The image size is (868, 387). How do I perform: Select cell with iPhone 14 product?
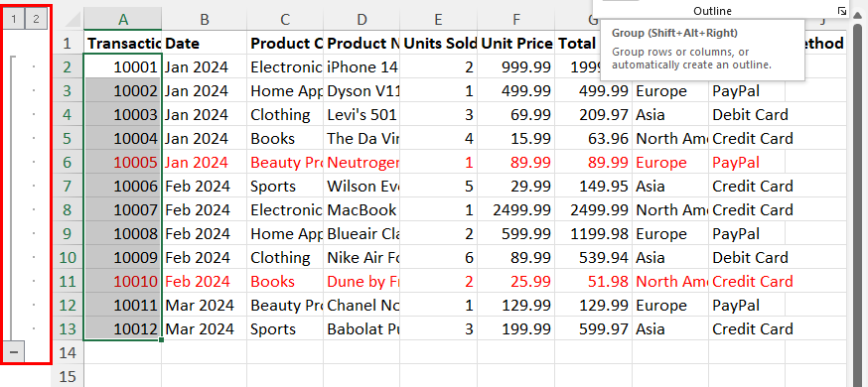(362, 66)
